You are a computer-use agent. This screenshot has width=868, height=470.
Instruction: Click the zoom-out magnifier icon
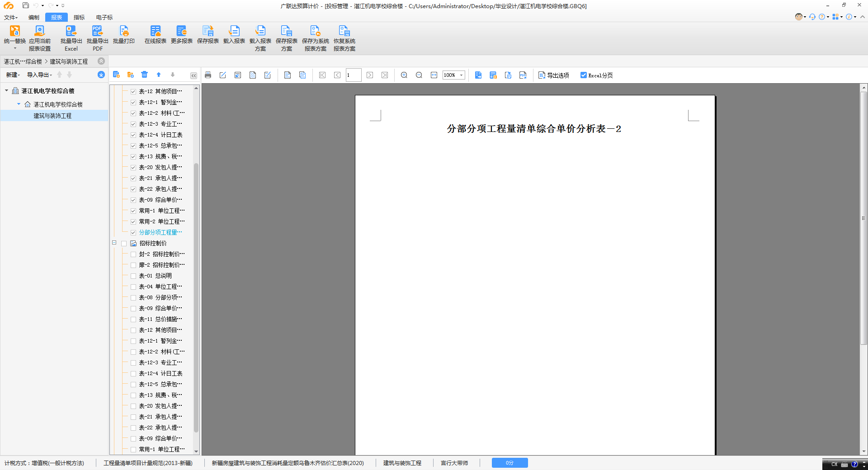pos(419,75)
